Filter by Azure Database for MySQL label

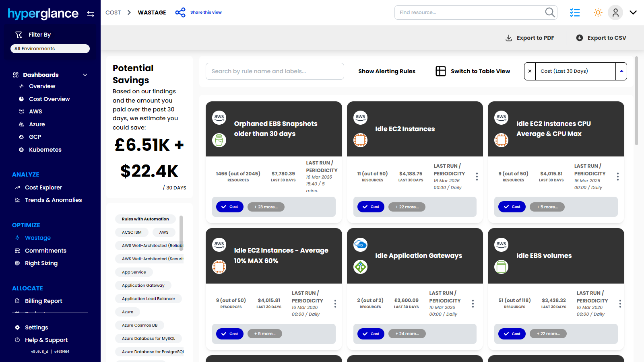coord(149,339)
